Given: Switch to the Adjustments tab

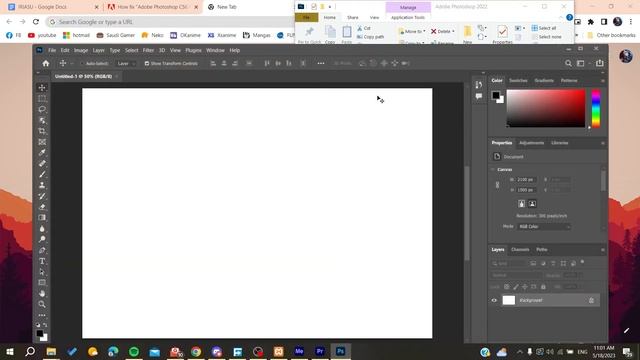Looking at the screenshot, I should coord(531,143).
